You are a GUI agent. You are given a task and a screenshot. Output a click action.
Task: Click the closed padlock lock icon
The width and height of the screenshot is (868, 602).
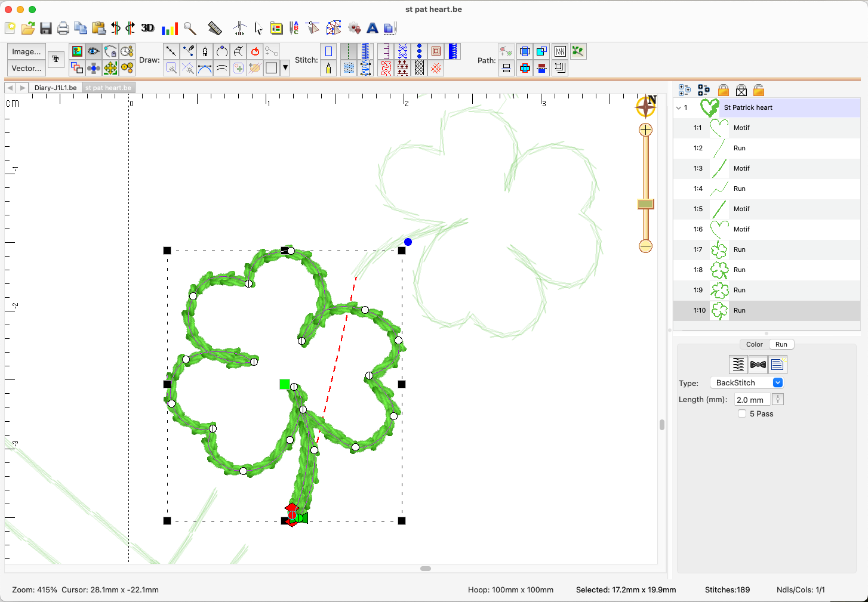[724, 90]
